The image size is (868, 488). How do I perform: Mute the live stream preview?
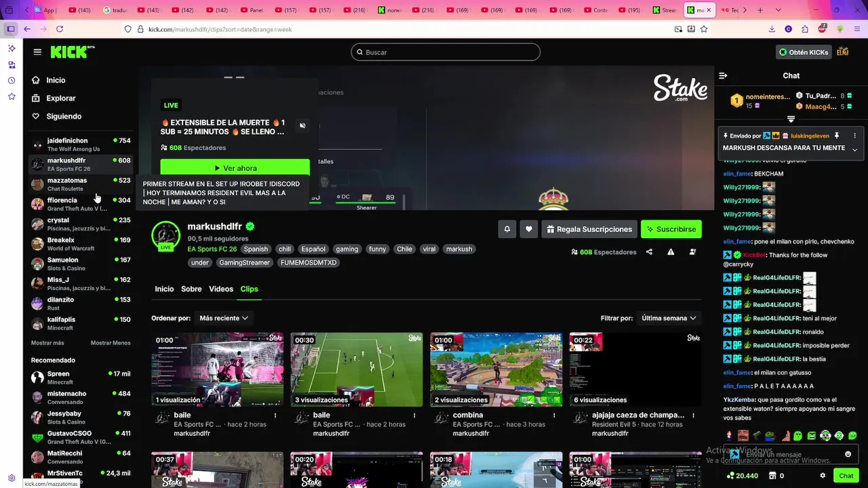point(302,125)
